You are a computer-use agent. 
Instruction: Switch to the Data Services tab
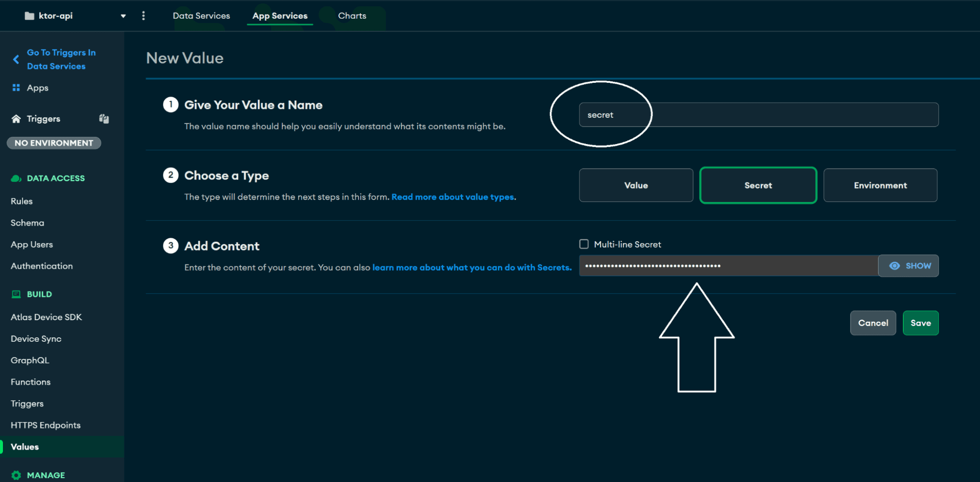[x=201, y=16]
